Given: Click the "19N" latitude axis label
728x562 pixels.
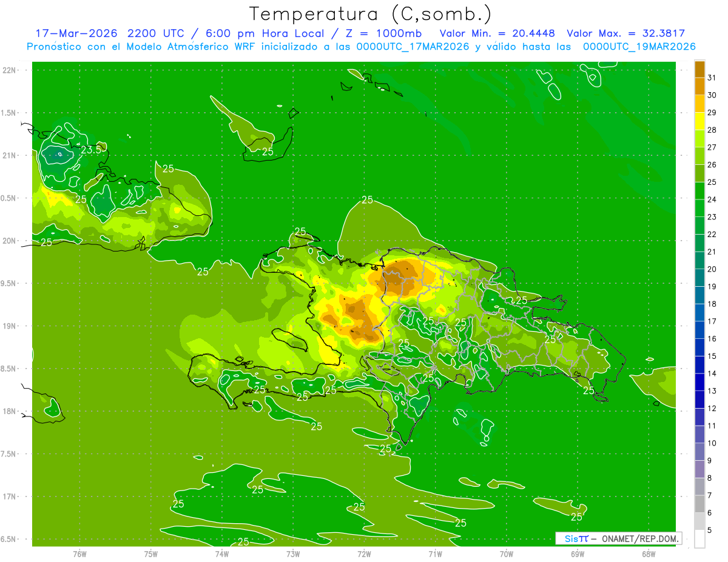Looking at the screenshot, I should pyautogui.click(x=8, y=326).
